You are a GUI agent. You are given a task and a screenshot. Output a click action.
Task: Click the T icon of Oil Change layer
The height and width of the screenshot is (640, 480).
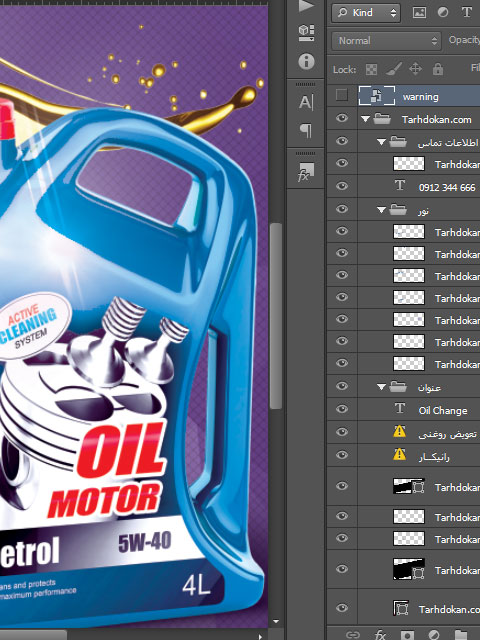click(400, 409)
